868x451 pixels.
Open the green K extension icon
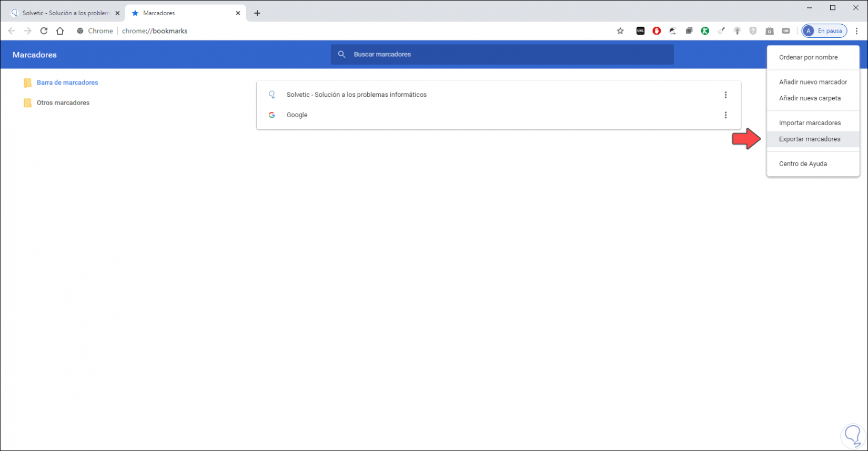pyautogui.click(x=705, y=31)
